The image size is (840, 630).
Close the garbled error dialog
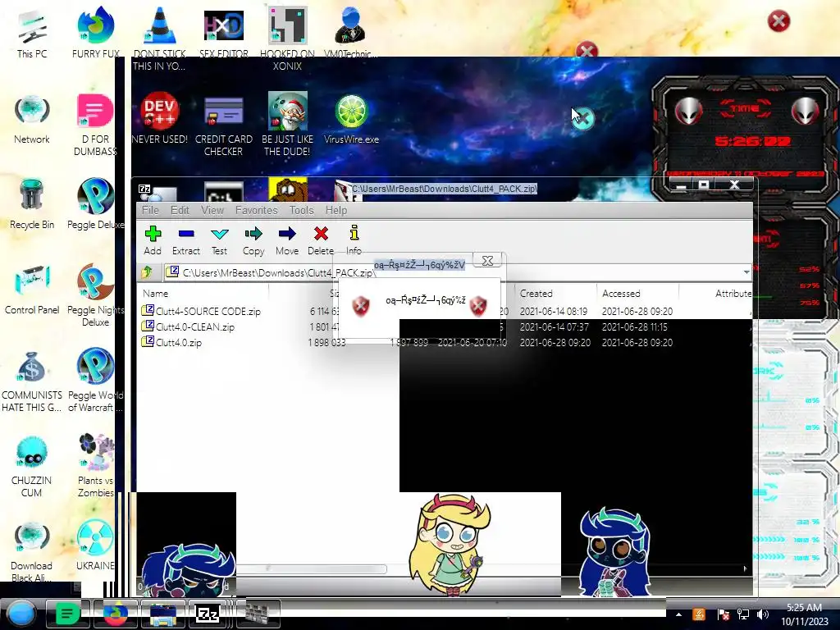click(487, 261)
